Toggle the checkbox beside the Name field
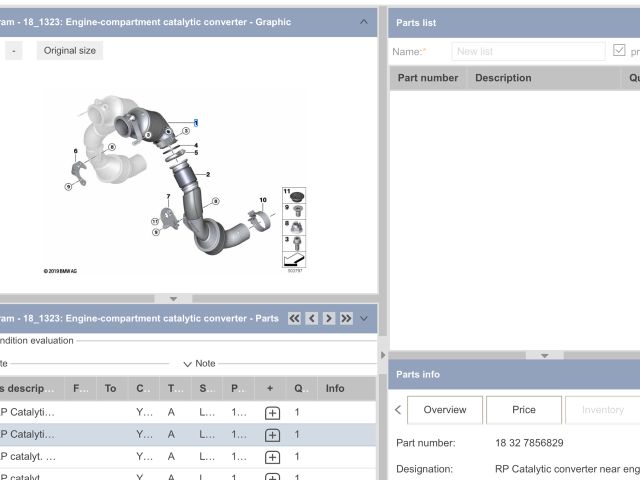 coord(619,51)
